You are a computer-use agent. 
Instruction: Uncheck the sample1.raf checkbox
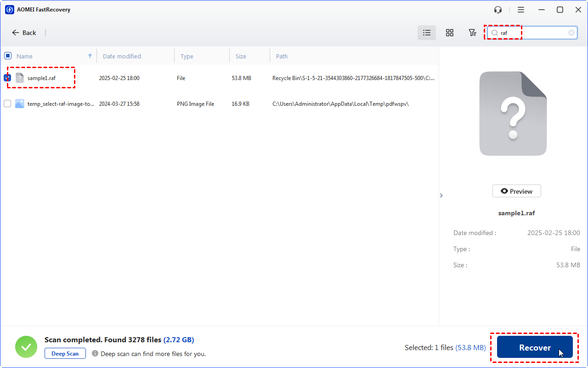[7, 78]
